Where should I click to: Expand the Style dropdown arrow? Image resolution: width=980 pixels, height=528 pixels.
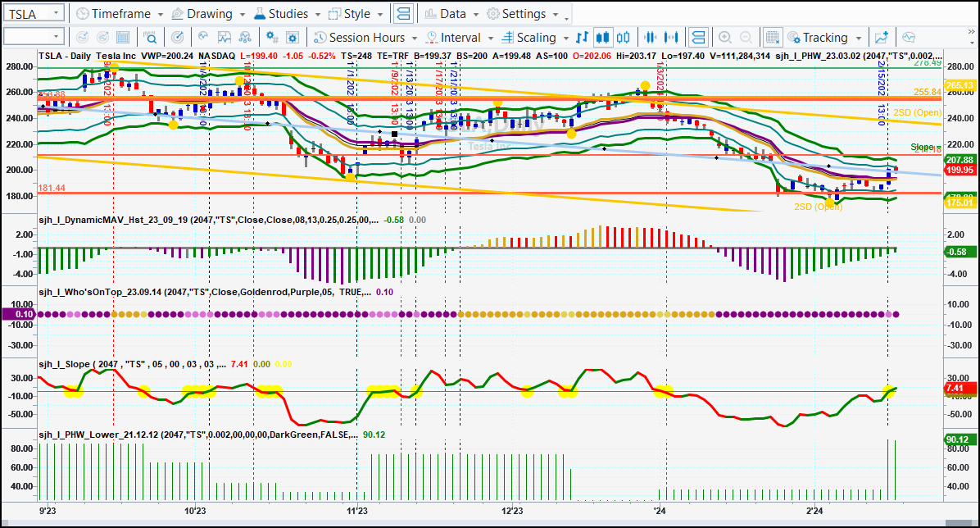(x=381, y=14)
